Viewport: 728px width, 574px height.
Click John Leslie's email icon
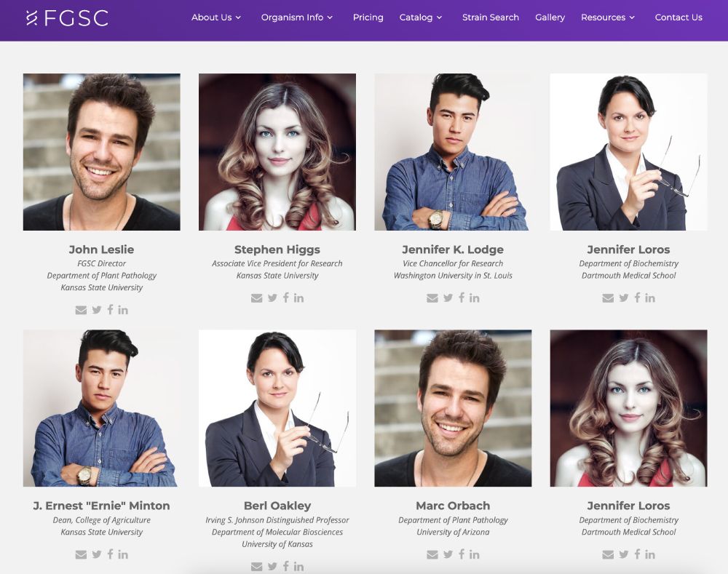(x=81, y=310)
